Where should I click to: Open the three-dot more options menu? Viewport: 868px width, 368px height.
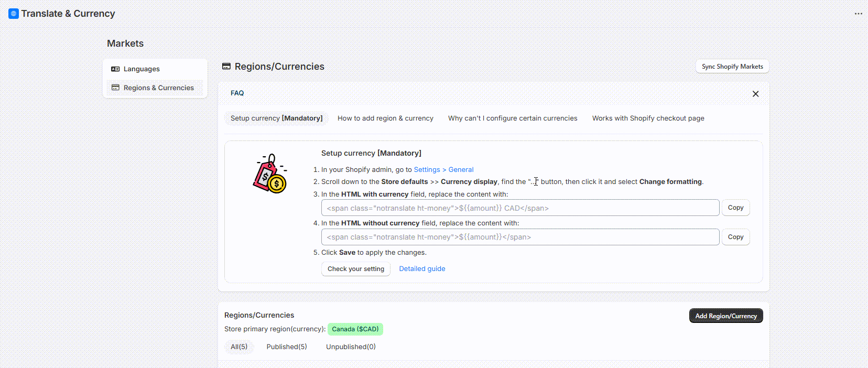(858, 14)
